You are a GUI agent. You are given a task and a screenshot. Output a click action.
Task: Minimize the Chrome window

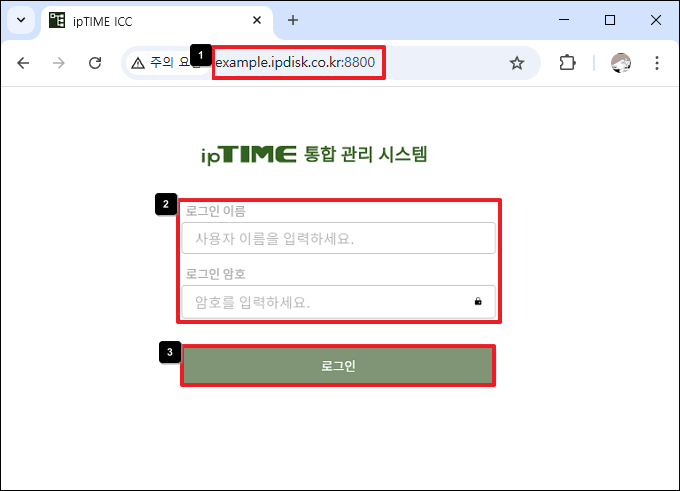(564, 20)
